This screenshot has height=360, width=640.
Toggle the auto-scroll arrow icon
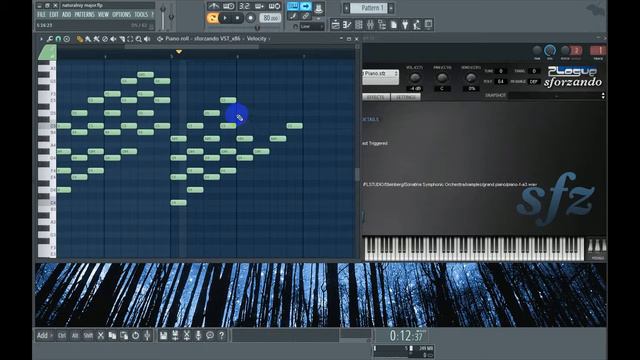coord(305,6)
